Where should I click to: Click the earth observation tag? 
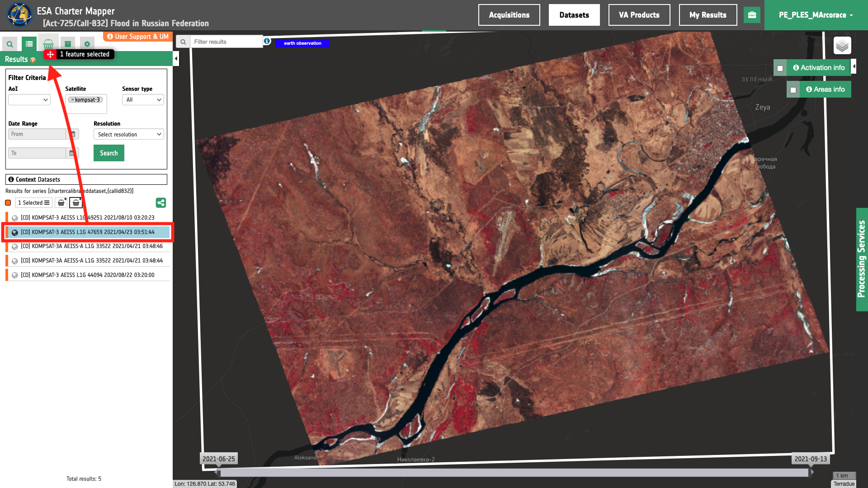click(x=302, y=43)
